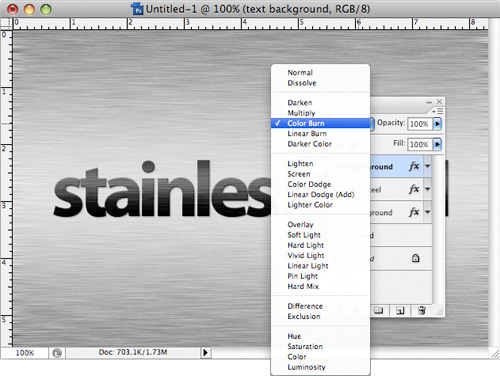
Task: Choose Hard Light blend mode
Action: pyautogui.click(x=320, y=245)
